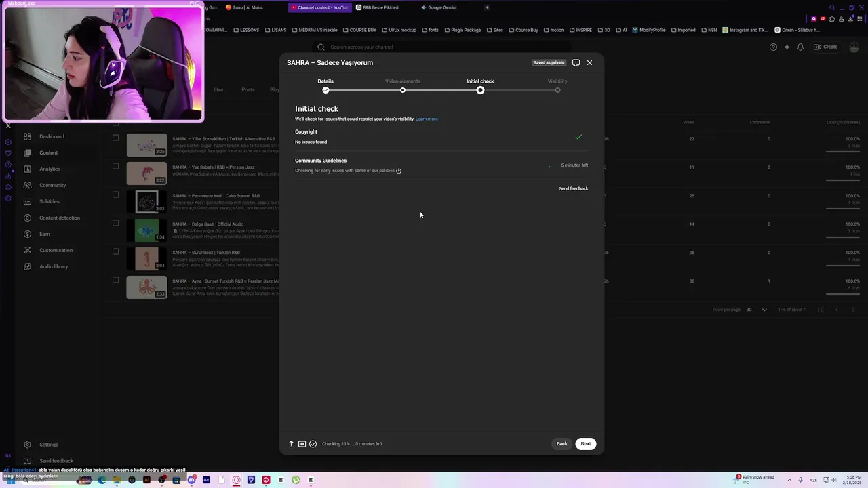Open Customisation in the Studio sidebar
Viewport: 868px width, 488px height.
coord(56,250)
